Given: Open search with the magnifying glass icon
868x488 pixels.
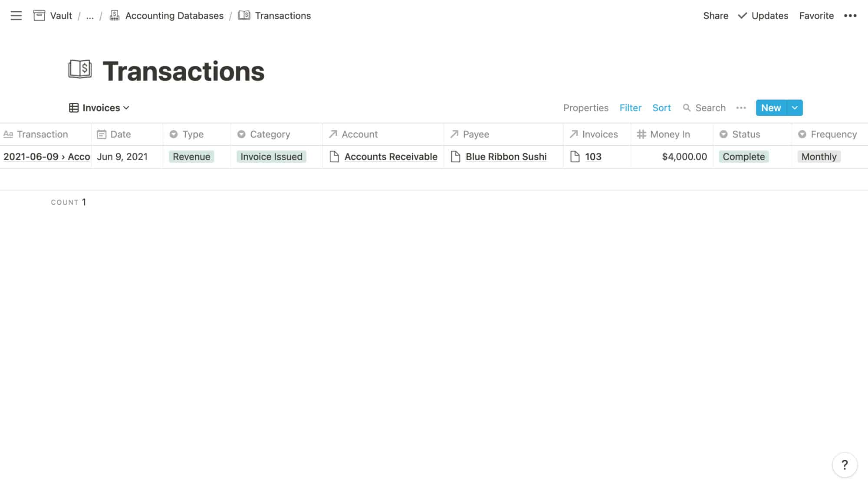Looking at the screenshot, I should tap(687, 108).
